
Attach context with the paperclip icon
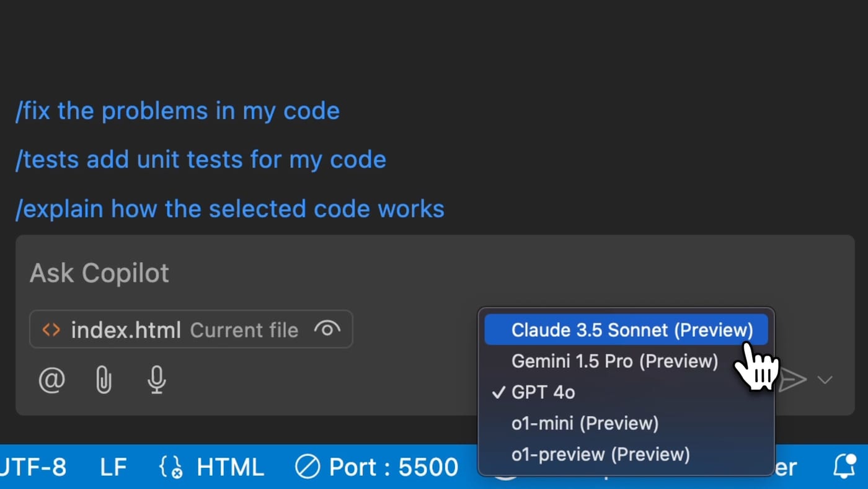pyautogui.click(x=104, y=380)
